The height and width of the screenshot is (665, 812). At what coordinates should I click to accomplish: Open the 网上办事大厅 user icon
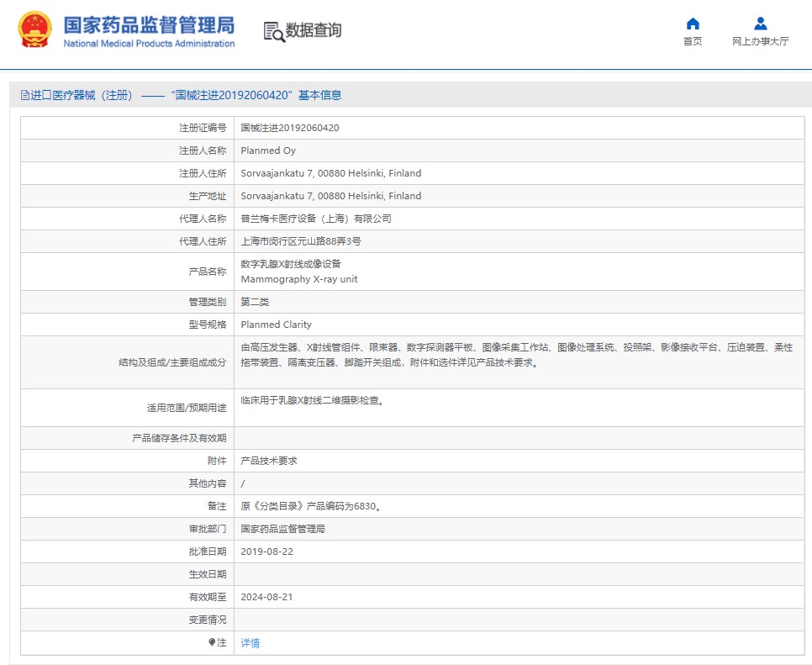760,24
